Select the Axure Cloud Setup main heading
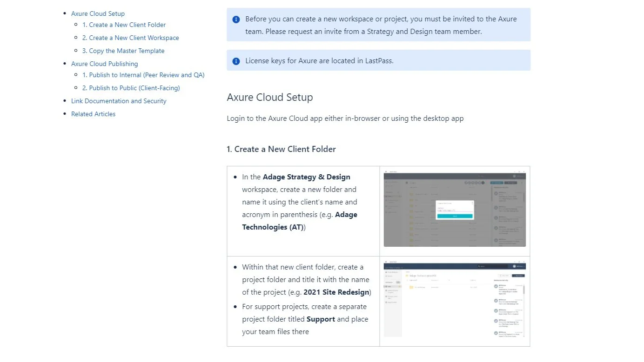This screenshot has width=644, height=362. 270,97
